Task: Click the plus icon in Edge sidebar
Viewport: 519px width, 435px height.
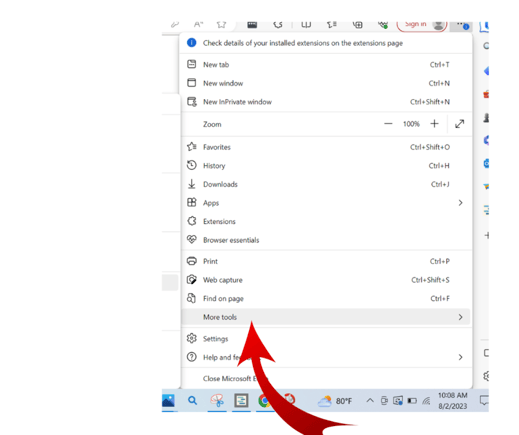Action: click(487, 235)
